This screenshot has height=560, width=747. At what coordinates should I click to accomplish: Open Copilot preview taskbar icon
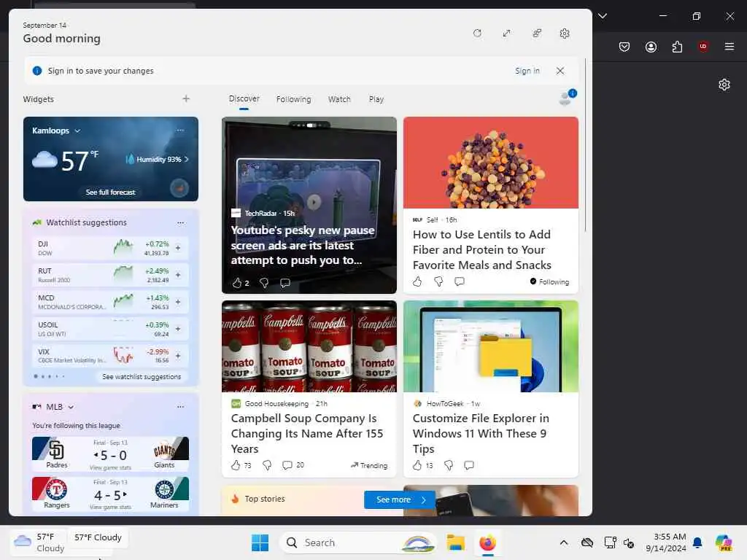coord(724,542)
